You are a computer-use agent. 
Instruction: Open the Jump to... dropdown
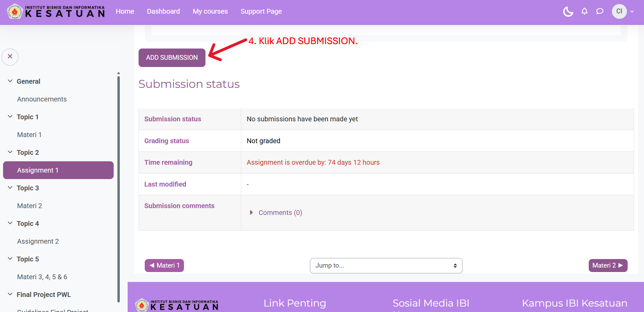(386, 266)
